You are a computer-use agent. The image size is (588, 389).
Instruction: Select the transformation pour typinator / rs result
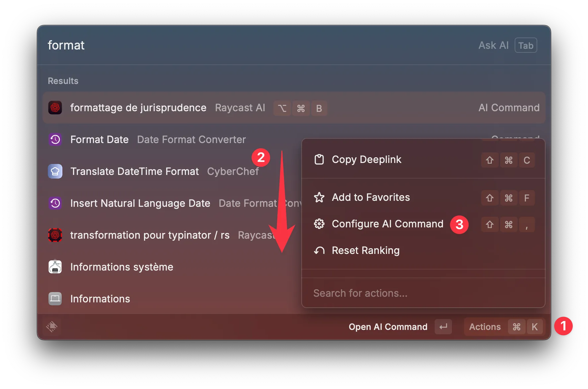(173, 235)
